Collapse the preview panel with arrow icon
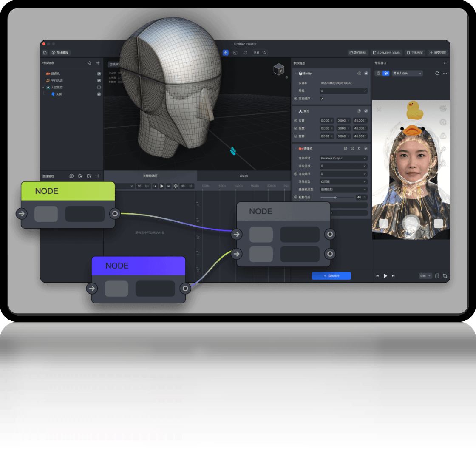 pos(445,63)
